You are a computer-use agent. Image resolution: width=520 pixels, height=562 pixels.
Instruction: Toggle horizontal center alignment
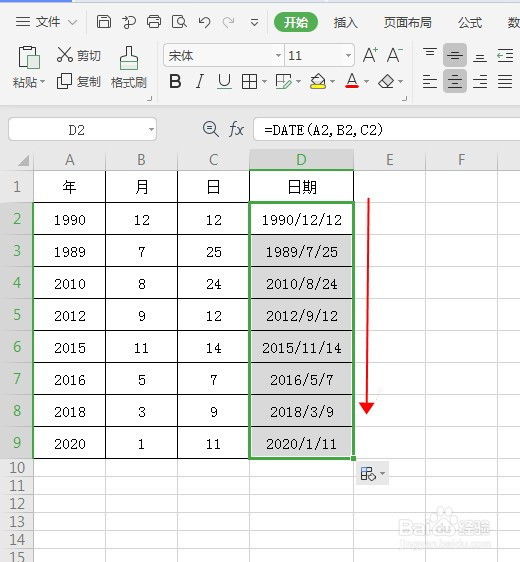455,81
